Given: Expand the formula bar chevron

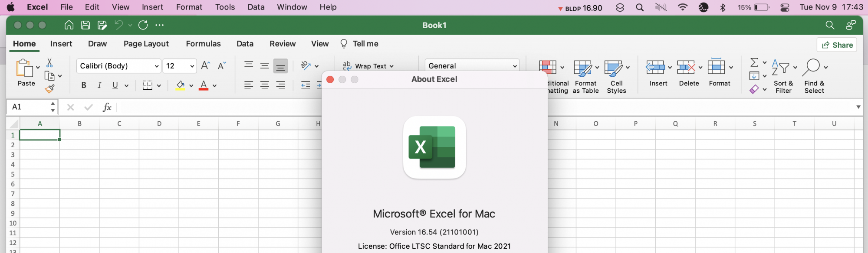Looking at the screenshot, I should (x=858, y=107).
